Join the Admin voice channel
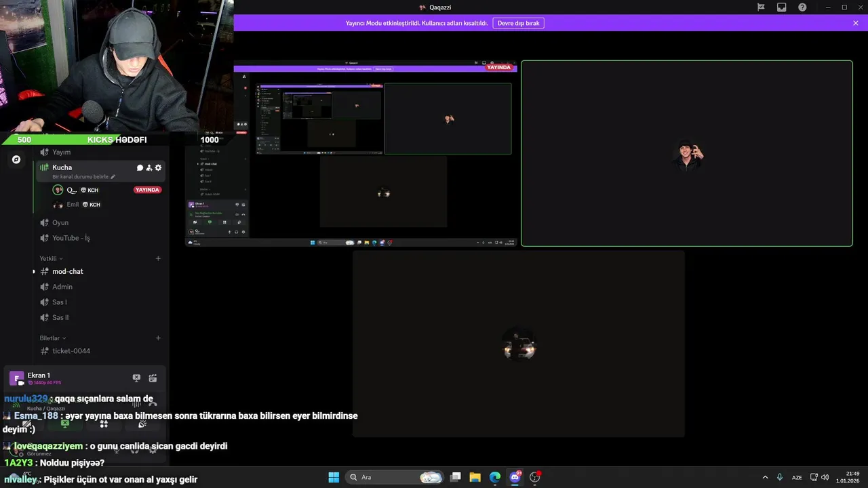The height and width of the screenshot is (488, 868). coord(102,287)
